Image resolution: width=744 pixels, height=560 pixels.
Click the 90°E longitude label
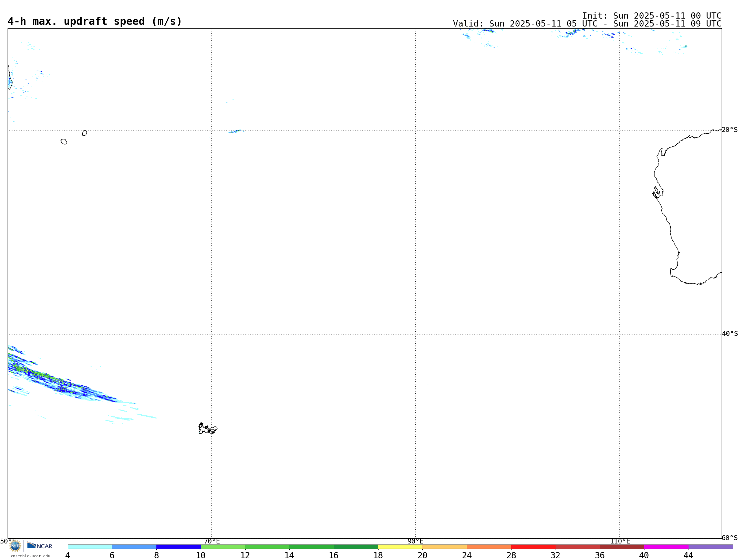[x=415, y=541]
